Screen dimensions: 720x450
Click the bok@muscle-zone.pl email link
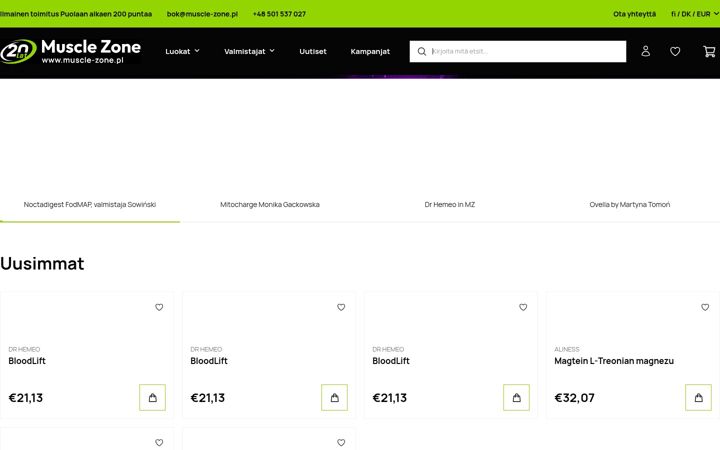click(x=202, y=14)
